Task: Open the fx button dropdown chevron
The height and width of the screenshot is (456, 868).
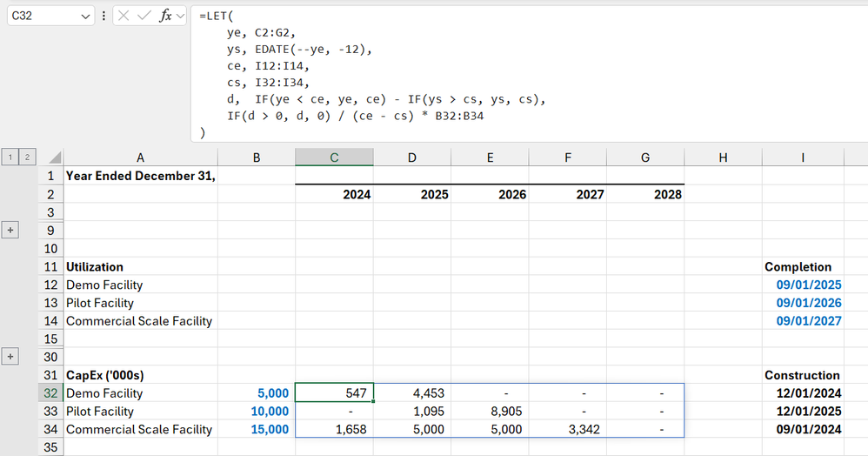Action: (180, 16)
